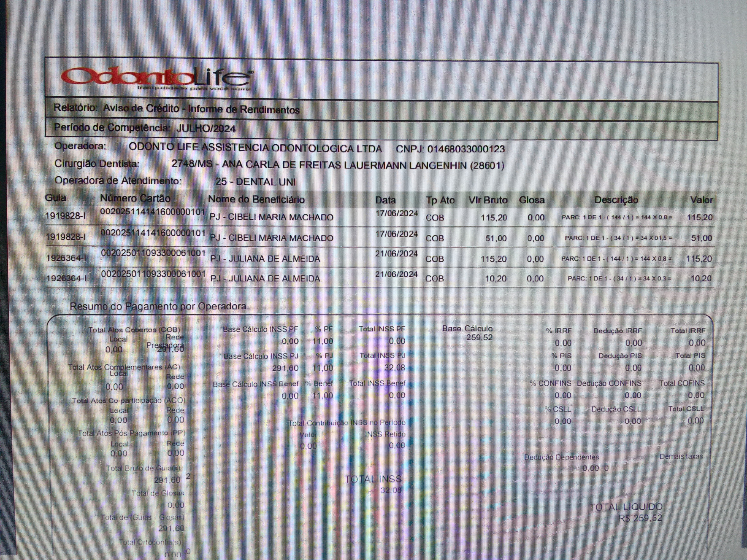Click the Total Bruto de Guia(s) 291,60 value
Image resolution: width=747 pixels, height=560 pixels.
[x=167, y=480]
